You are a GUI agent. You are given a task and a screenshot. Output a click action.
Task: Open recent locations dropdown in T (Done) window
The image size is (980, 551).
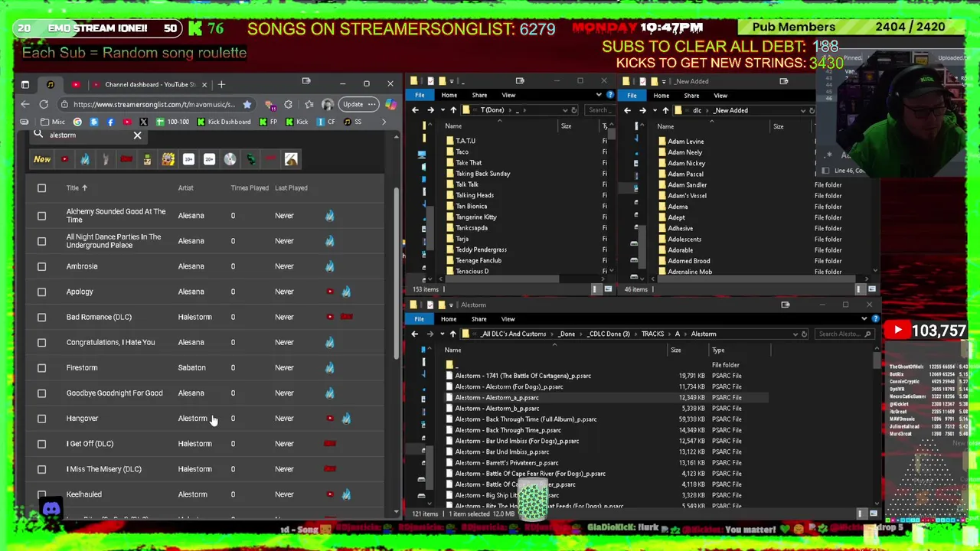443,110
